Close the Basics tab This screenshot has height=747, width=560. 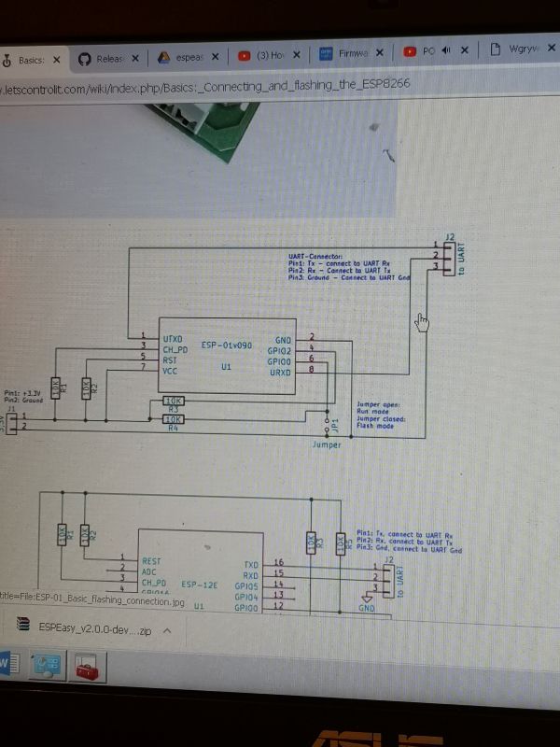(x=56, y=60)
